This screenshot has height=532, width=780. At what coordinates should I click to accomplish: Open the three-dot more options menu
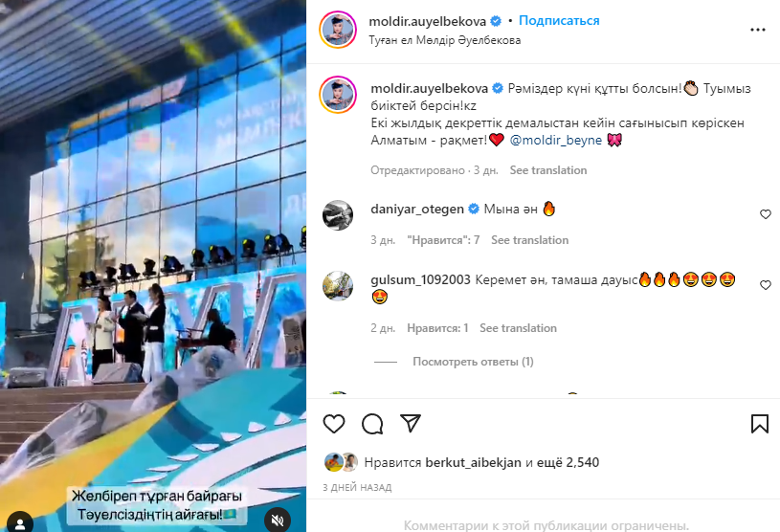tap(758, 30)
